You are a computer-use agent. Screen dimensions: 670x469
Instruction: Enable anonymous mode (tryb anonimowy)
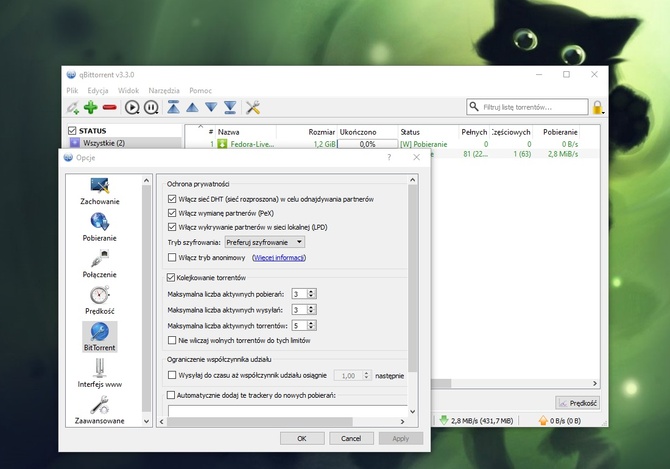(173, 257)
